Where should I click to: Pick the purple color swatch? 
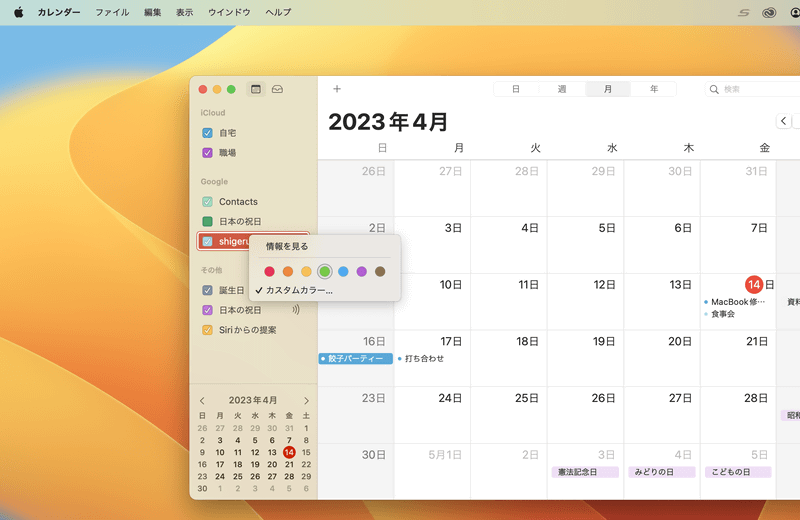(x=361, y=271)
